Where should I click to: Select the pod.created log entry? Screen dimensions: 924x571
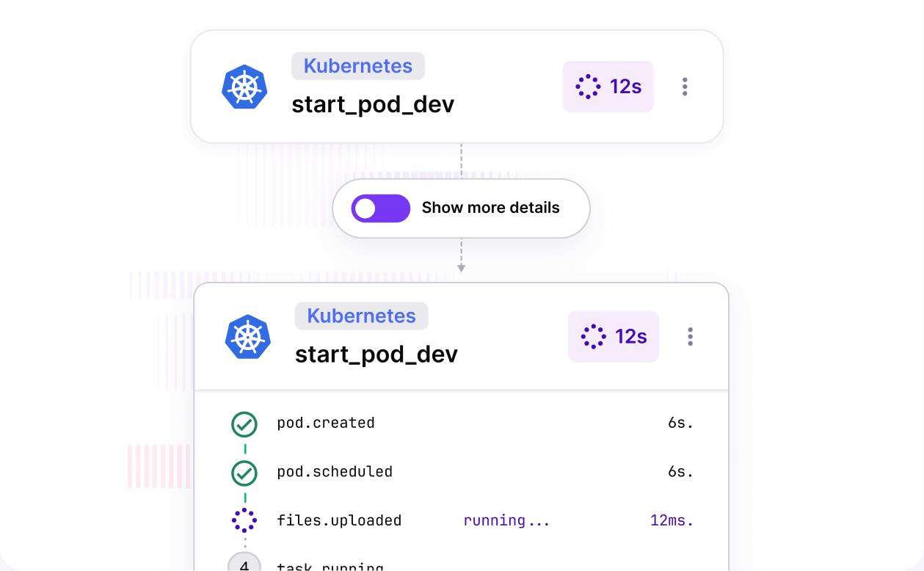(462, 423)
